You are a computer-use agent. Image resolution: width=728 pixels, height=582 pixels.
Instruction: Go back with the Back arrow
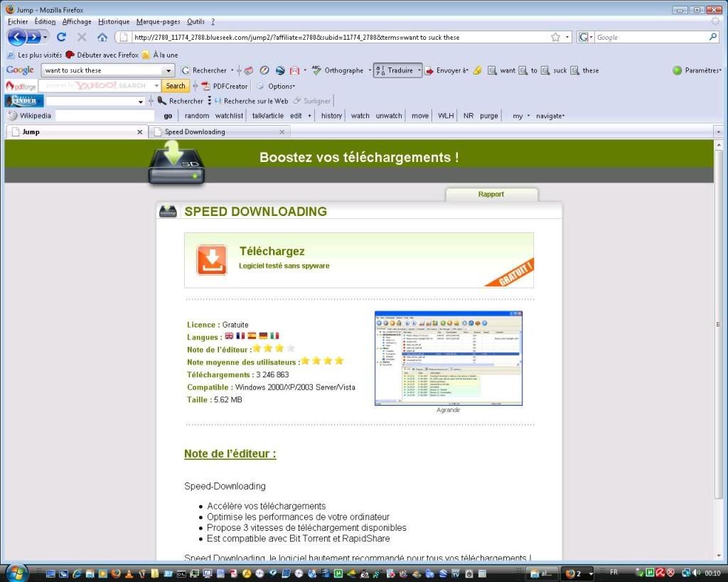[x=17, y=37]
